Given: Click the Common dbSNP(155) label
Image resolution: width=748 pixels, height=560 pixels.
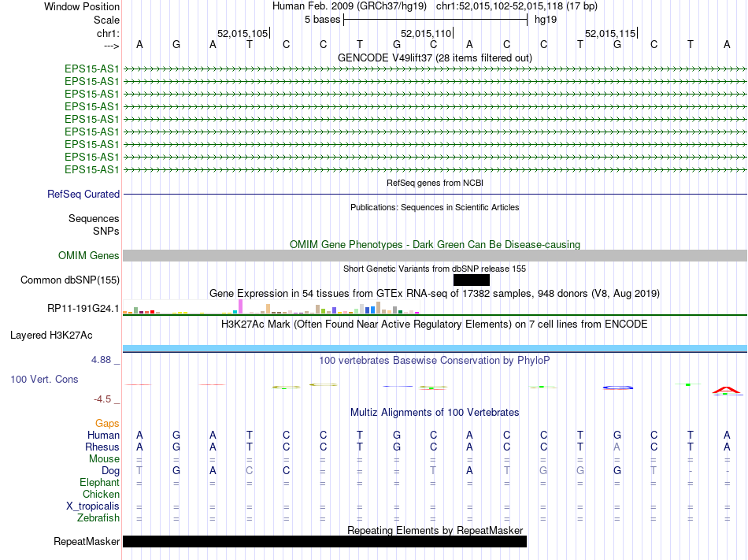Looking at the screenshot, I should pos(69,280).
